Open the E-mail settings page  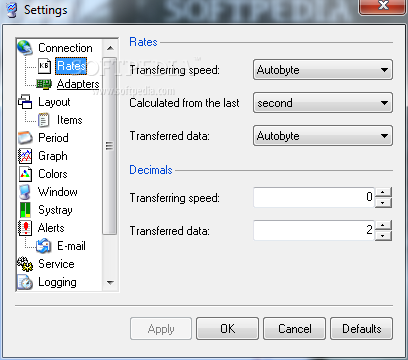[71, 246]
